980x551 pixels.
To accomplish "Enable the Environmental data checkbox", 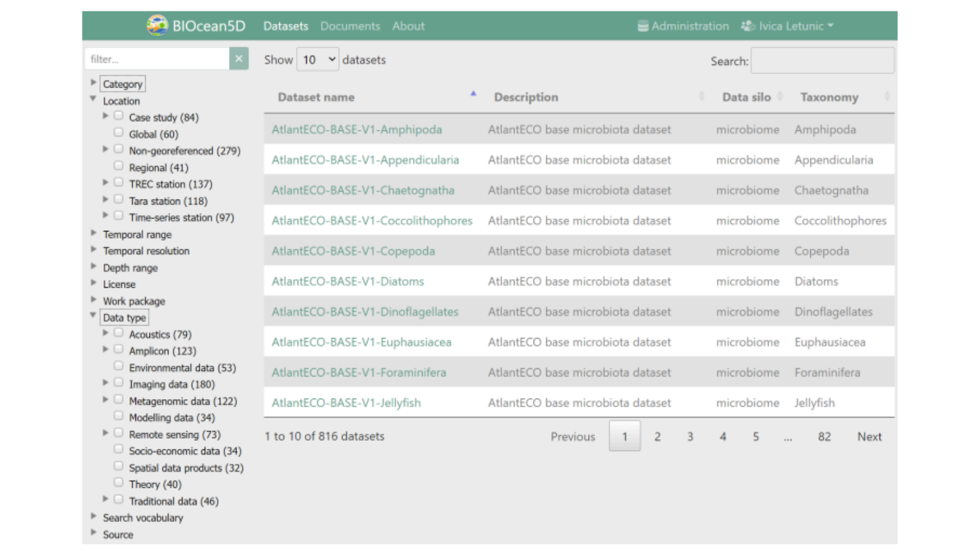I will coord(119,366).
